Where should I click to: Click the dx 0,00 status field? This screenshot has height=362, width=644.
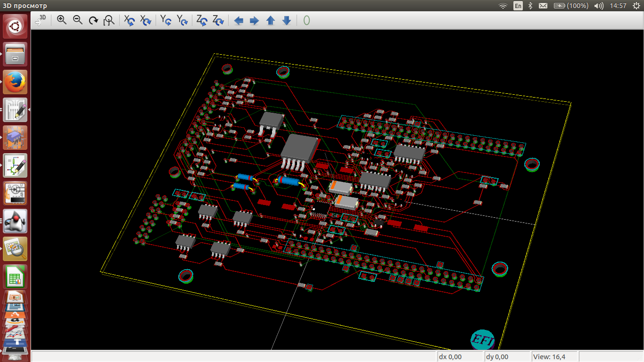[460, 356]
